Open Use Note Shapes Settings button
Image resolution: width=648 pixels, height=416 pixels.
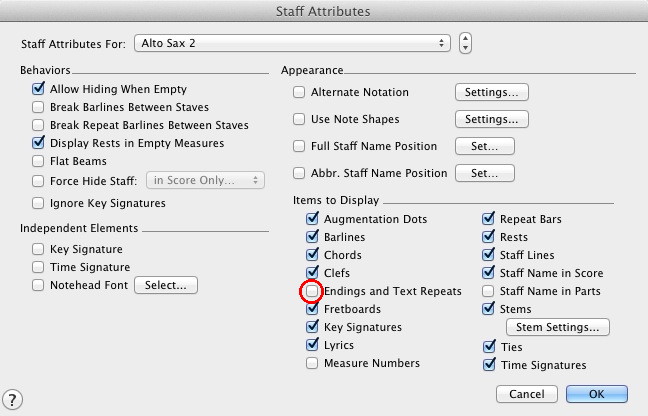point(491,119)
